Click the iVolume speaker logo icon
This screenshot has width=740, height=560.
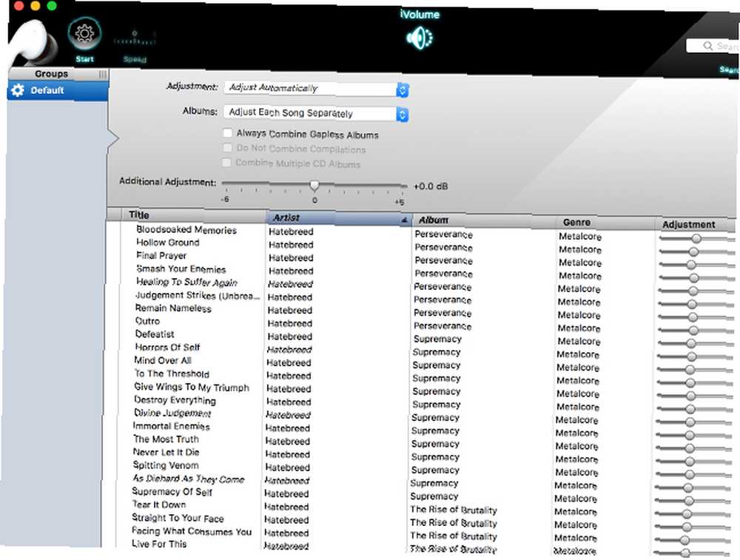pyautogui.click(x=420, y=38)
